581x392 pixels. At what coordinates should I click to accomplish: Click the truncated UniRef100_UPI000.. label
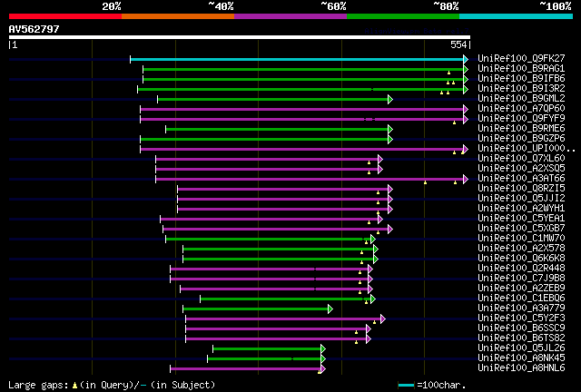click(527, 149)
